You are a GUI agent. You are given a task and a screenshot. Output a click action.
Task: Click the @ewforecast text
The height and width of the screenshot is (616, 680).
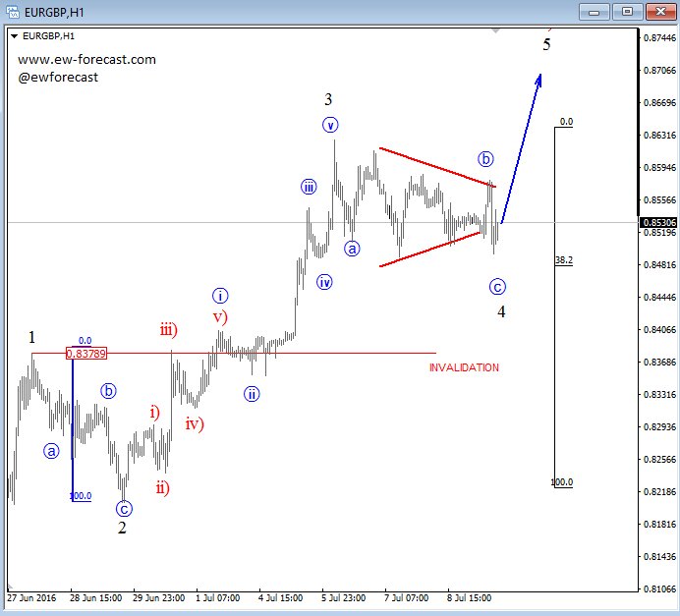tap(58, 78)
